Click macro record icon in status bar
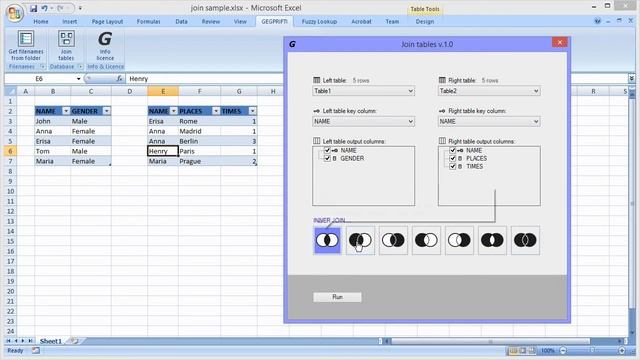This screenshot has height=360, width=640. coord(36,350)
